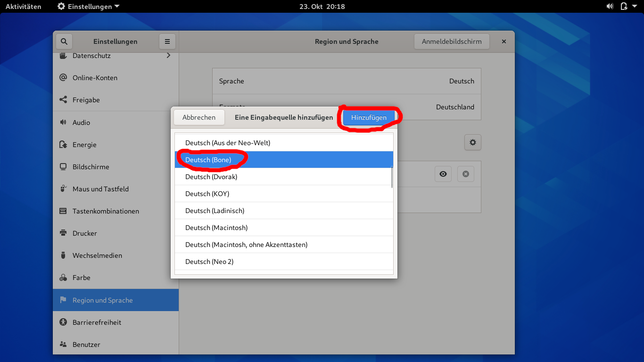Select Deutsch (KOY) layout

pyautogui.click(x=284, y=194)
